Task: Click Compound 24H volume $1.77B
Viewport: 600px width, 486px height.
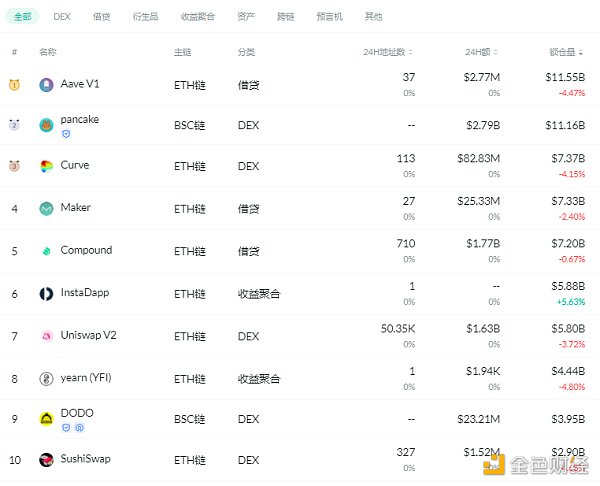Action: coord(483,243)
